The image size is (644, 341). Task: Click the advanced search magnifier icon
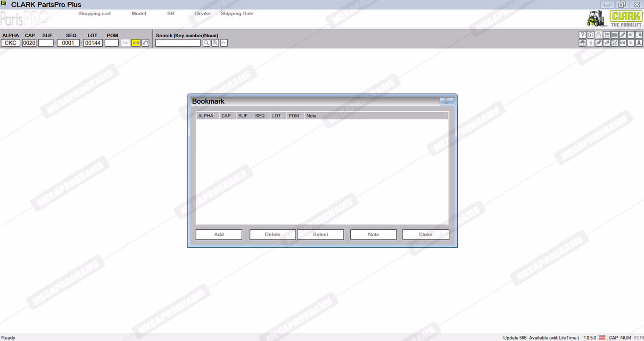tap(215, 43)
